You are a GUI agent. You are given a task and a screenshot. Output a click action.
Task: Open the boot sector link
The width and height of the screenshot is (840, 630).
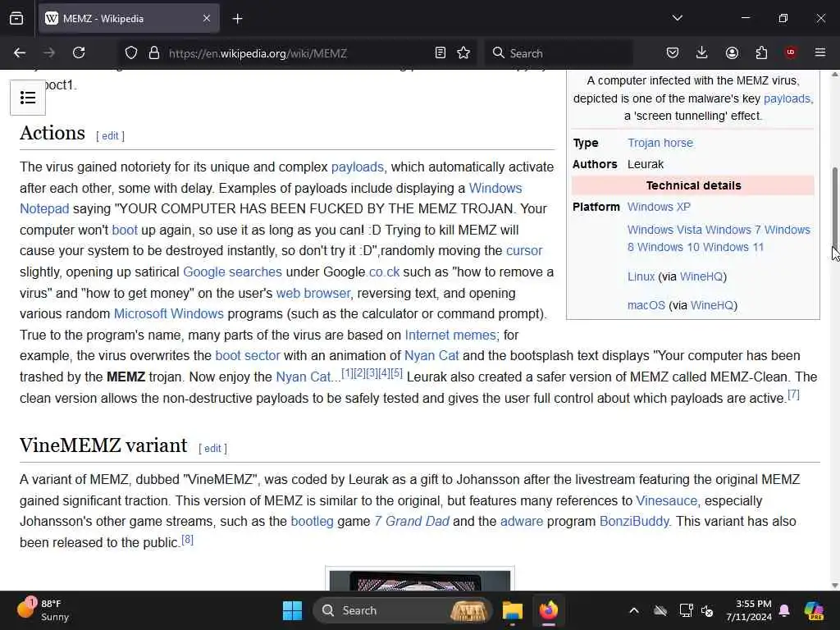pos(248,355)
